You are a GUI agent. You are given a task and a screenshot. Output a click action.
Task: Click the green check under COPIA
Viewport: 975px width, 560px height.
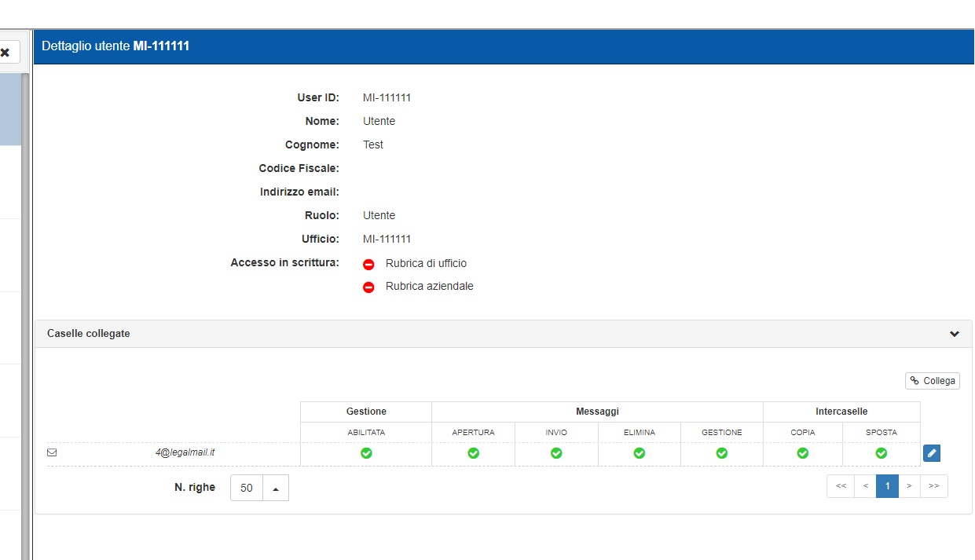click(802, 453)
